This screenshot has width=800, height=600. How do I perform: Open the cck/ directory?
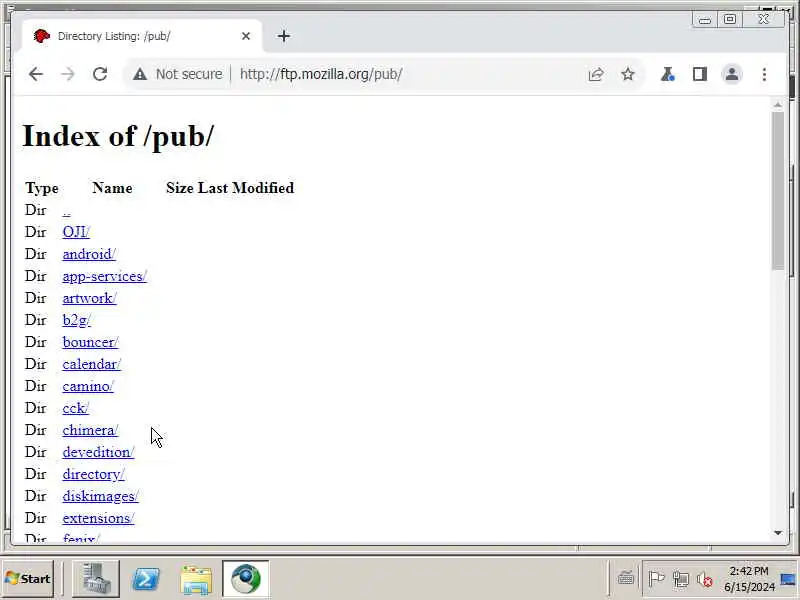click(76, 408)
